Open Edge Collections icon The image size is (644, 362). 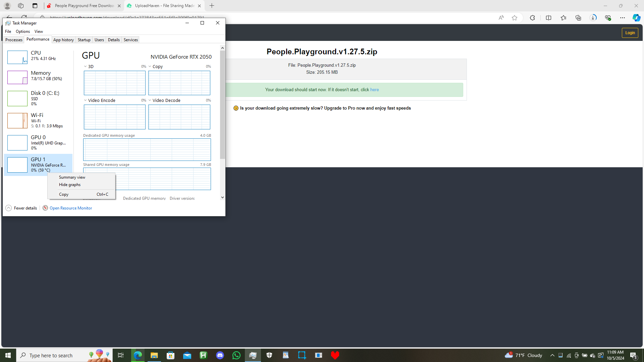coord(578,18)
